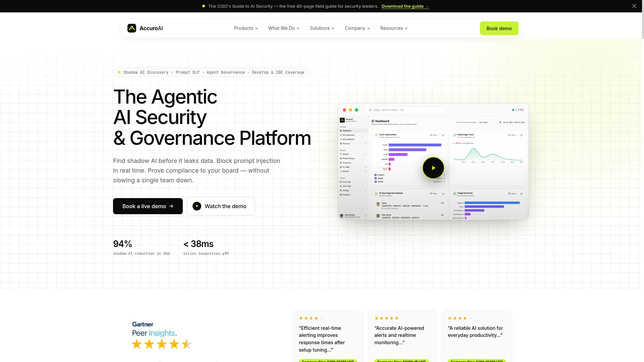Screen dimensions: 644x362
Task: Click the green dot in announcement banner
Action: tap(204, 6)
